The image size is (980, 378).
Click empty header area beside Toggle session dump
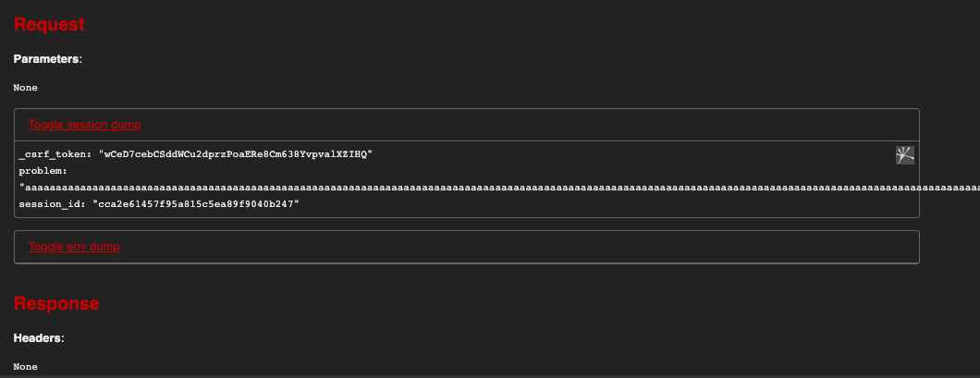[x=530, y=125]
